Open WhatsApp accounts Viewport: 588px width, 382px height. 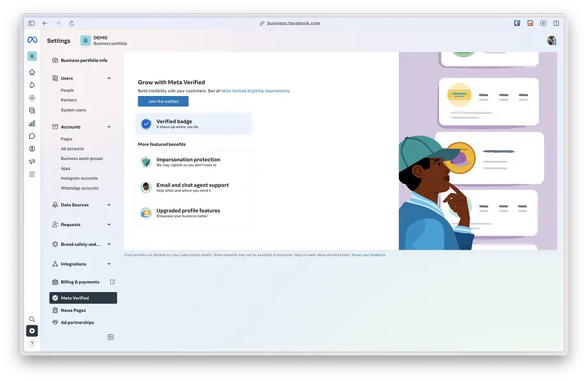pyautogui.click(x=80, y=188)
